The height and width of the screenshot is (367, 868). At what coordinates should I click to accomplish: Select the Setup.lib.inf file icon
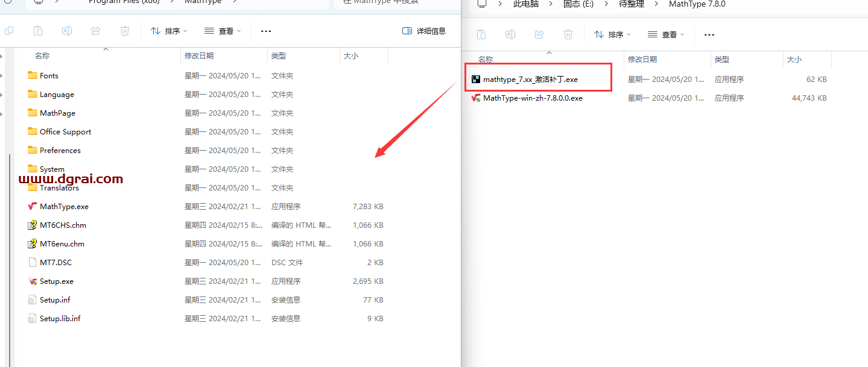pos(33,318)
